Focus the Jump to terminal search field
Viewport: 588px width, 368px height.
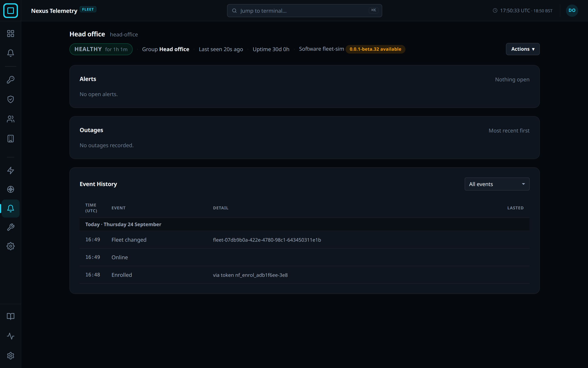(304, 11)
